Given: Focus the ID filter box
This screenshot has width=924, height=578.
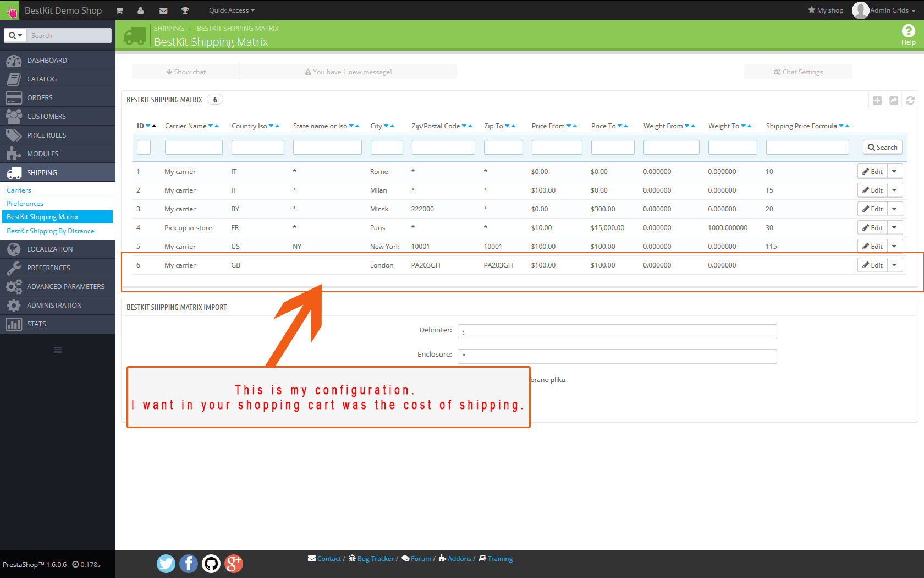Looking at the screenshot, I should tap(144, 148).
